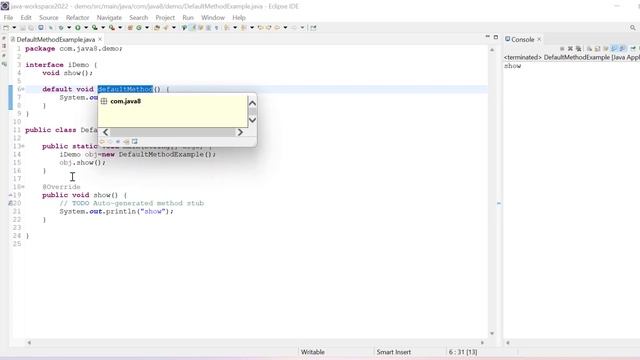Click the popup's scroll up arrow
This screenshot has width=640, height=360.
pyautogui.click(x=252, y=103)
